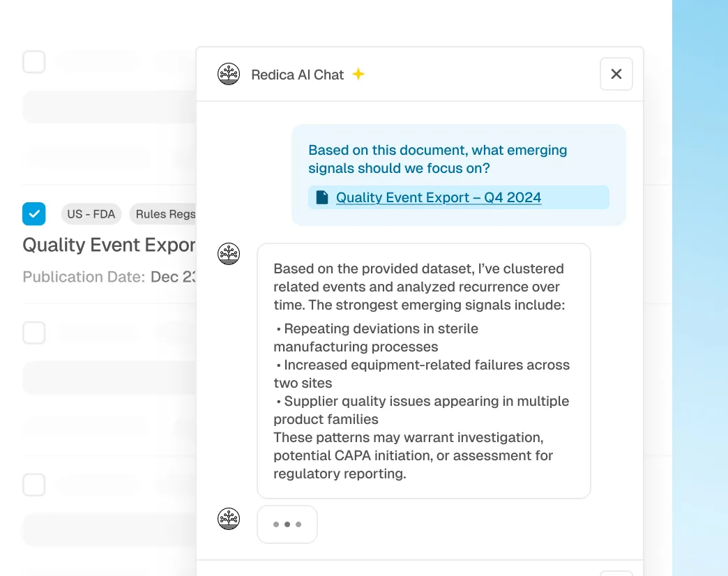Viewport: 728px width, 576px height.
Task: Close the Redica AI Chat dialog
Action: click(x=616, y=73)
